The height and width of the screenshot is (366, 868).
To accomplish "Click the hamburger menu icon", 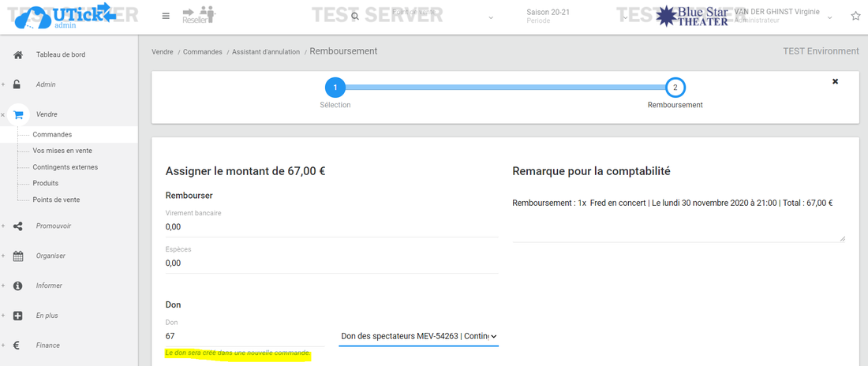I will [166, 16].
